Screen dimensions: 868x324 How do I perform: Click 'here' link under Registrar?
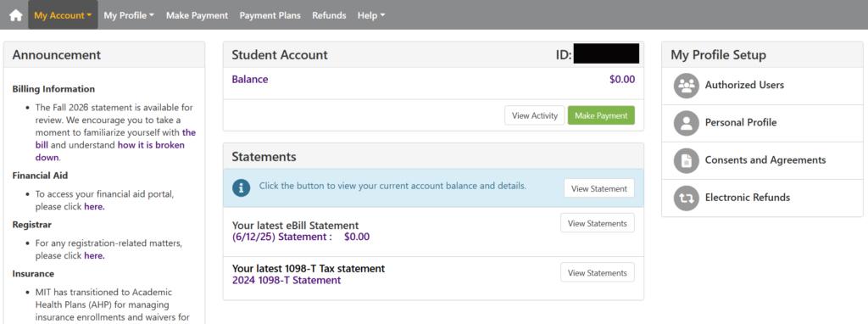click(93, 255)
